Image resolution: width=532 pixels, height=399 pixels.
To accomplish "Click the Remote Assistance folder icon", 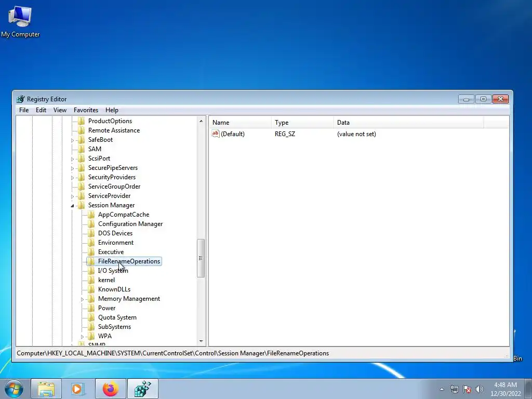I will [82, 130].
